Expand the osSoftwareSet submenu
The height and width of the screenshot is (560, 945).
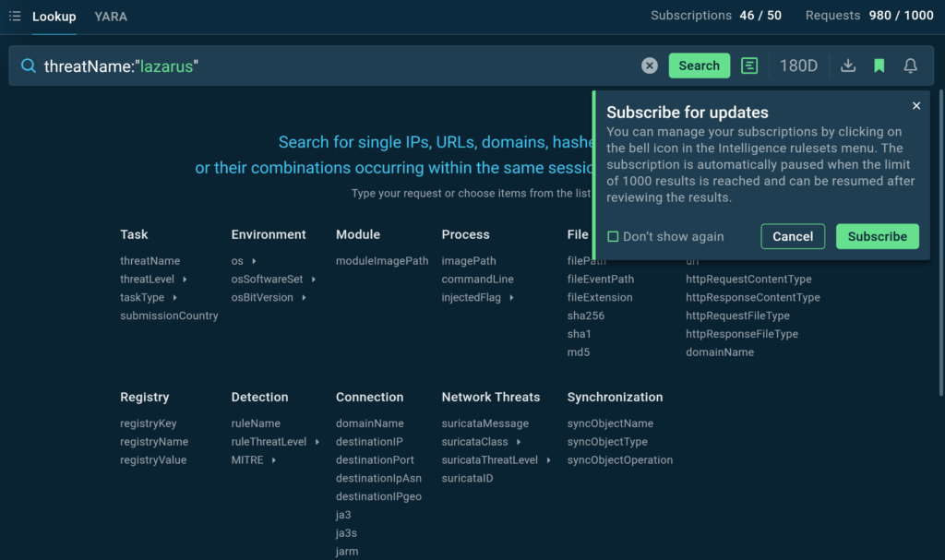tap(314, 280)
